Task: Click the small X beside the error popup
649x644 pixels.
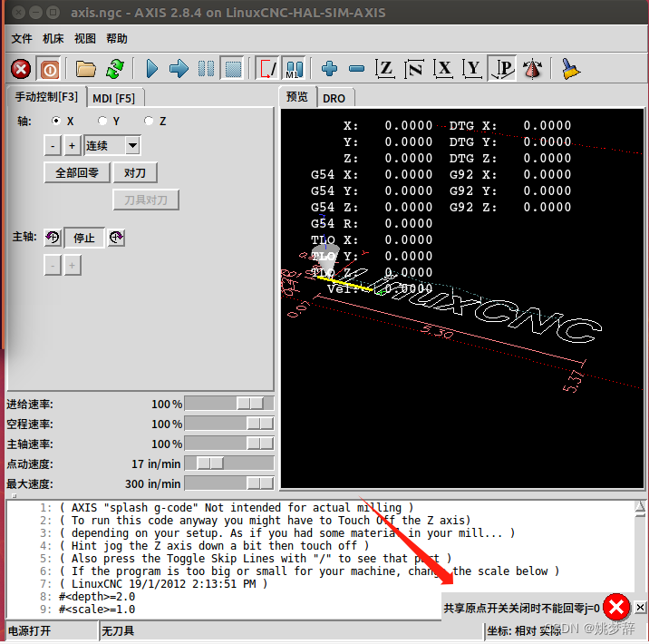Action: [640, 607]
